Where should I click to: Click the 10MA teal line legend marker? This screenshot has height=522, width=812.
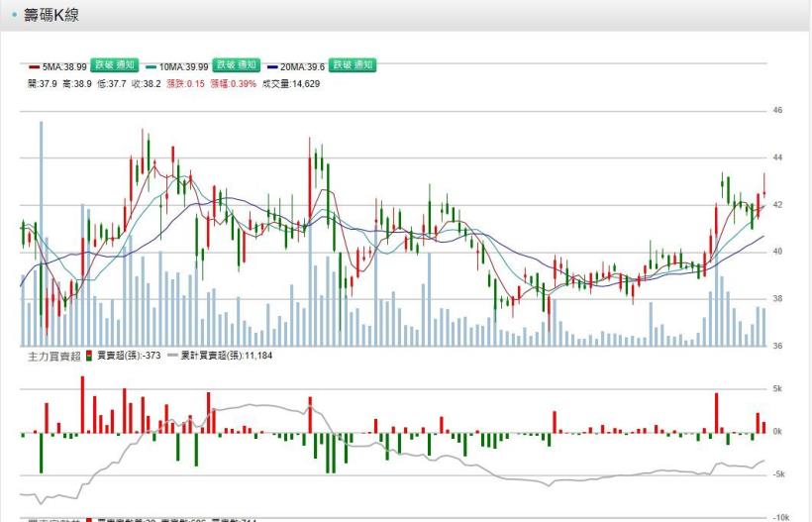coord(150,65)
